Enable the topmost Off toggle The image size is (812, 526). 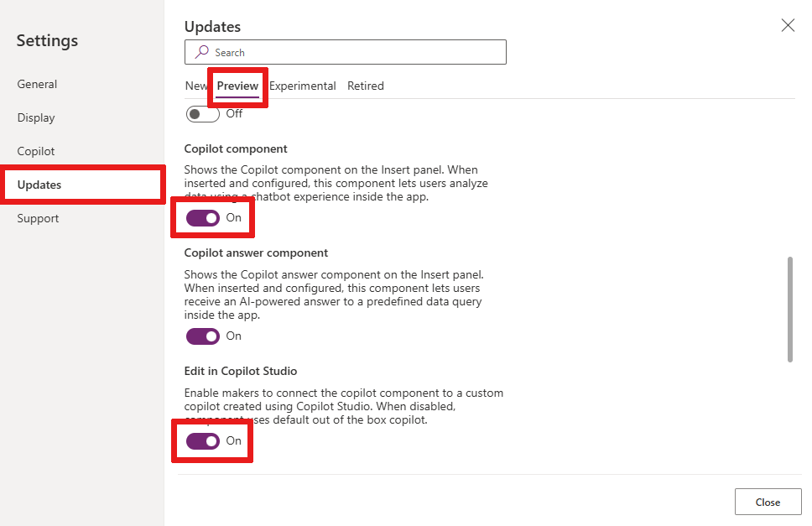coord(201,113)
